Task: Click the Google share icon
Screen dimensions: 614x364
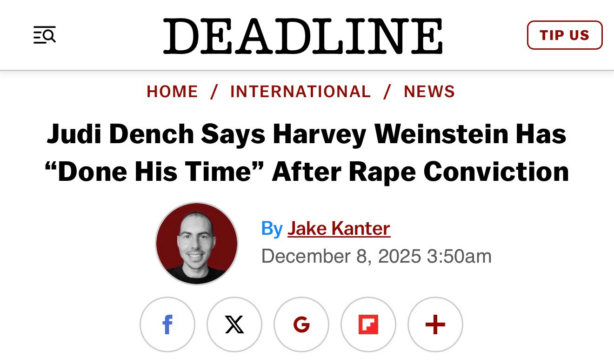Action: tap(301, 324)
